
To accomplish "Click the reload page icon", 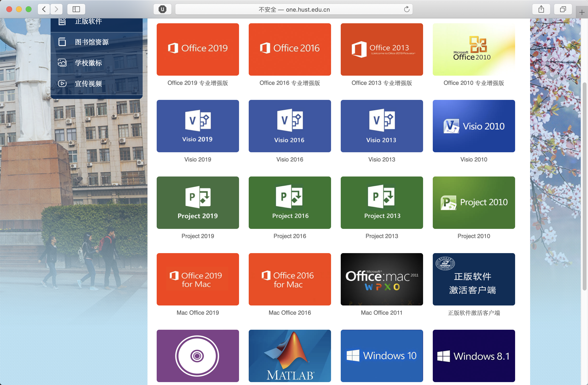I will [x=406, y=9].
